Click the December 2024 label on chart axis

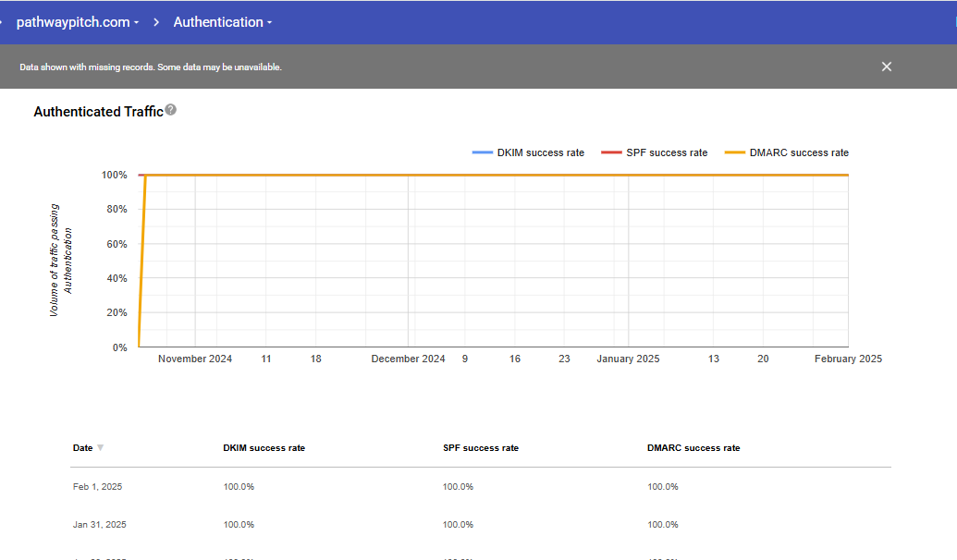pos(408,359)
